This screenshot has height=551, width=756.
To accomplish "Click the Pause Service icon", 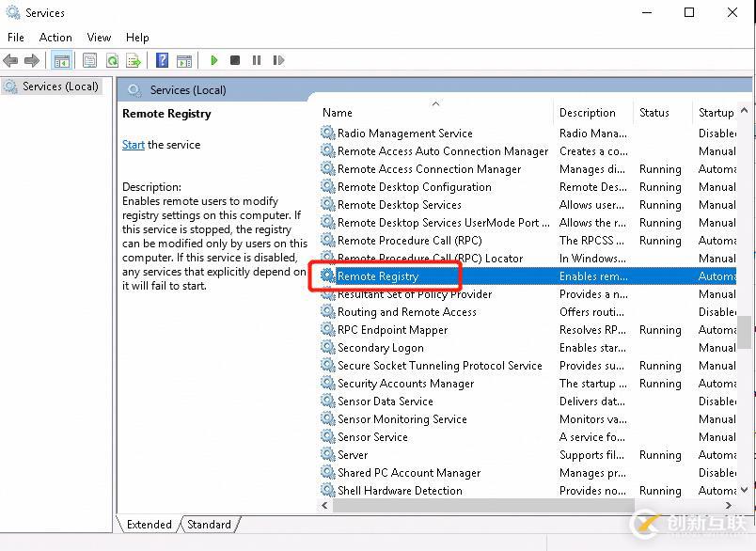I will tap(259, 60).
